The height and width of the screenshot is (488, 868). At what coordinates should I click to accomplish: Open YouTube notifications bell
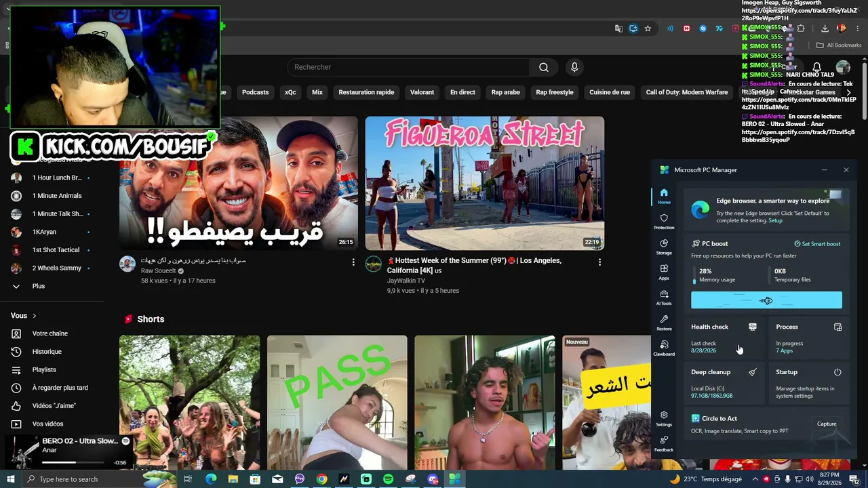[x=816, y=67]
